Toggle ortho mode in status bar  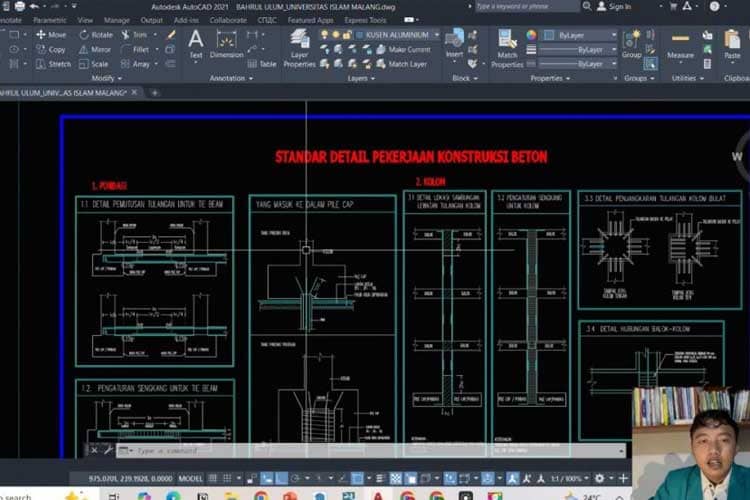(x=281, y=478)
